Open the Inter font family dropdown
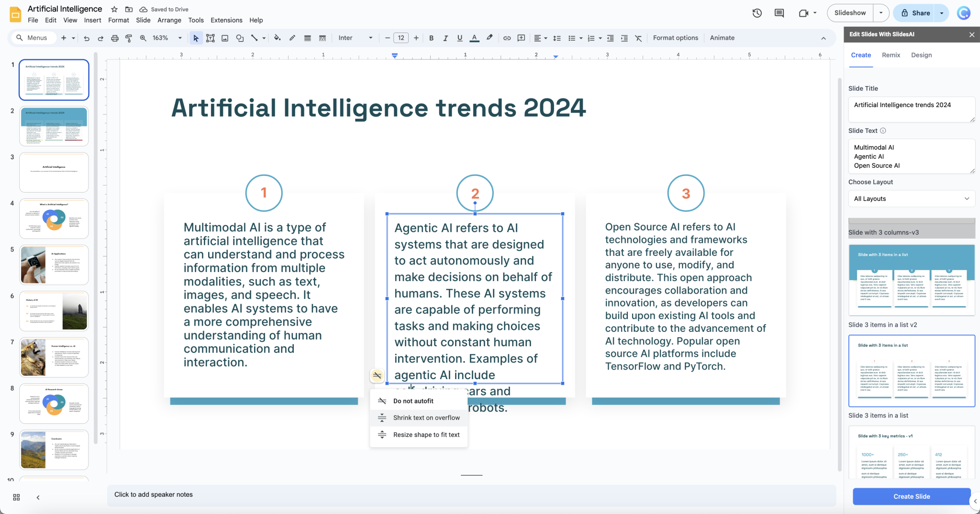Viewport: 980px width, 514px height. click(x=355, y=38)
